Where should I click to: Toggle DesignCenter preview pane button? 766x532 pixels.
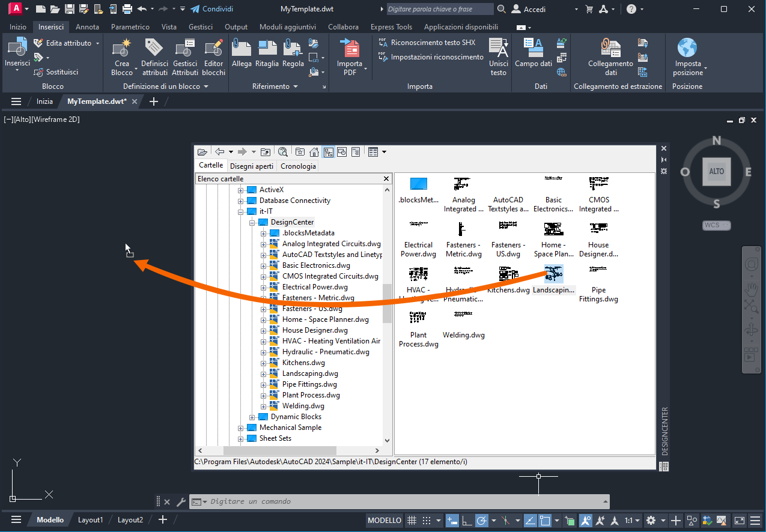(342, 152)
